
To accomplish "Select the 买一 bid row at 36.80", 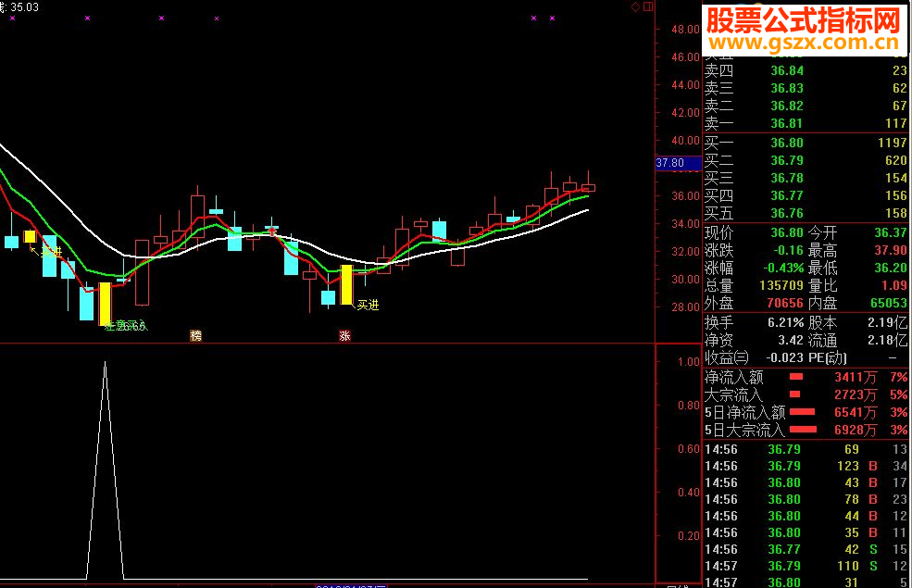I will point(806,143).
